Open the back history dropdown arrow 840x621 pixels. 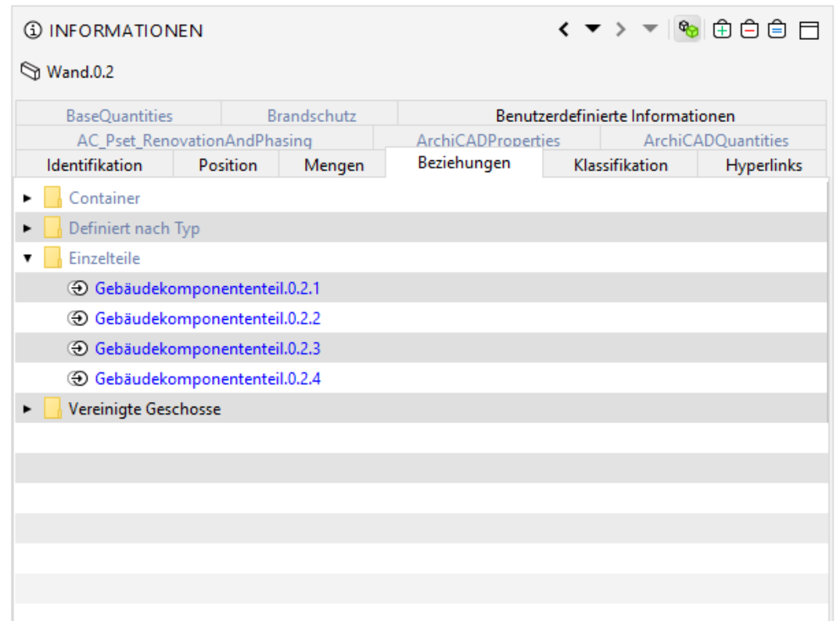(593, 28)
